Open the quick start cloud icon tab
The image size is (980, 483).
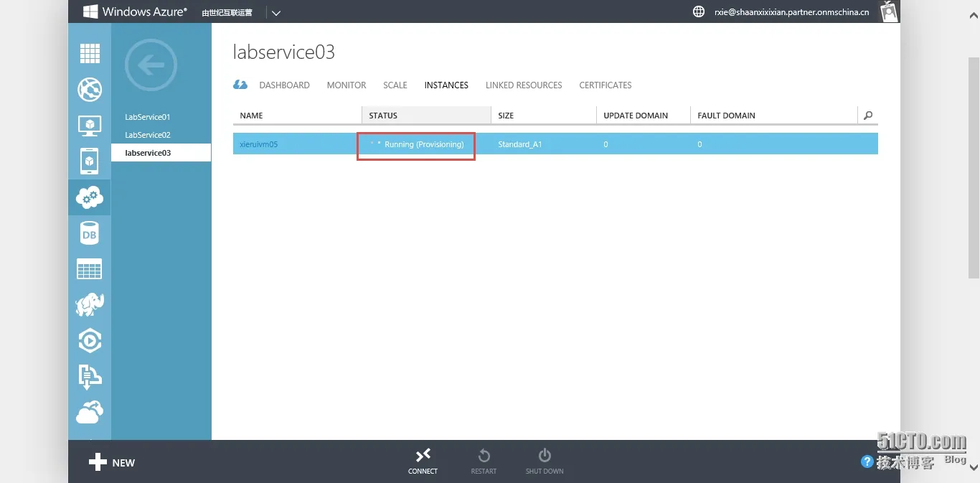240,85
